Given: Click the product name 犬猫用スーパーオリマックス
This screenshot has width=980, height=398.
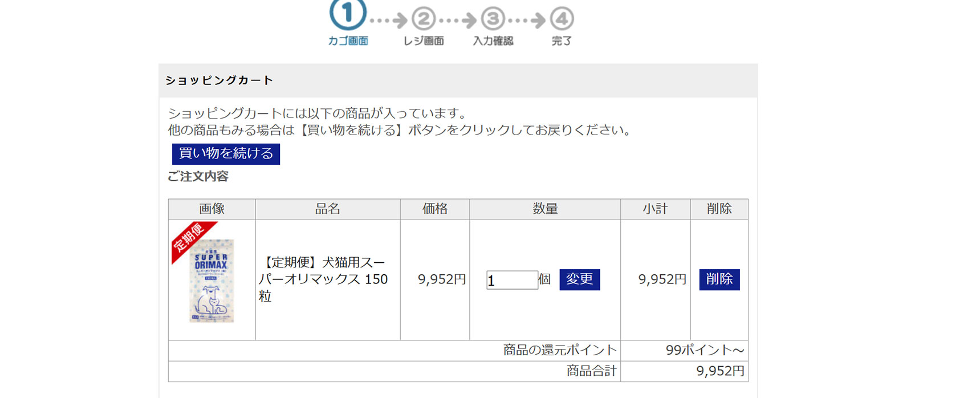Looking at the screenshot, I should point(323,279).
